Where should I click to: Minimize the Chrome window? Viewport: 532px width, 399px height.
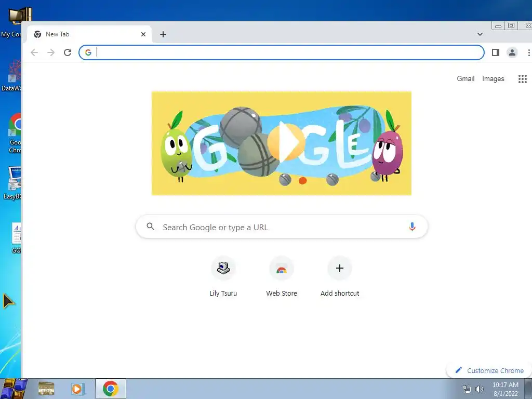tap(498, 26)
